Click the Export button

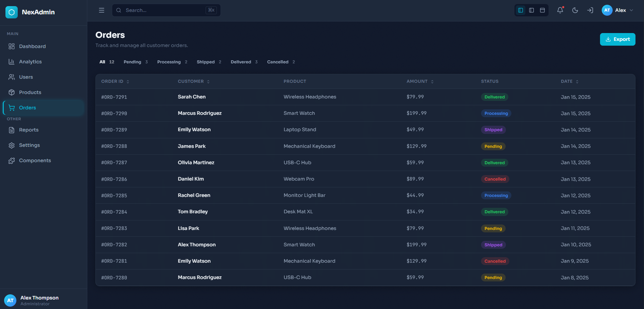(x=617, y=39)
